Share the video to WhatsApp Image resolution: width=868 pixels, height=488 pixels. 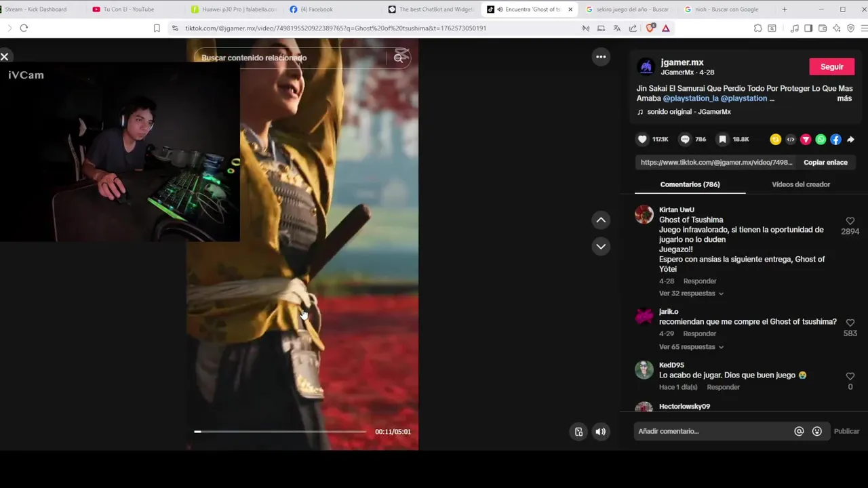pyautogui.click(x=821, y=140)
